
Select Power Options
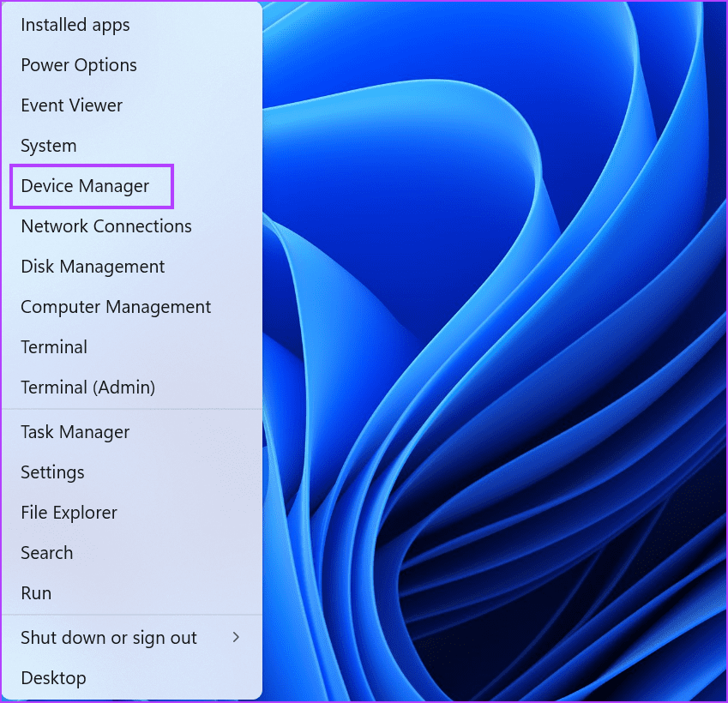[x=78, y=65]
